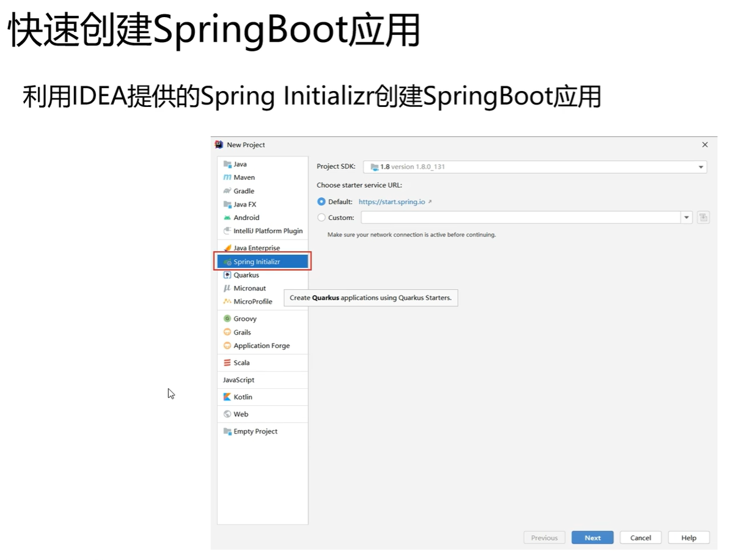
Task: Select IntelliJ Platform Plugin label
Action: tap(268, 231)
